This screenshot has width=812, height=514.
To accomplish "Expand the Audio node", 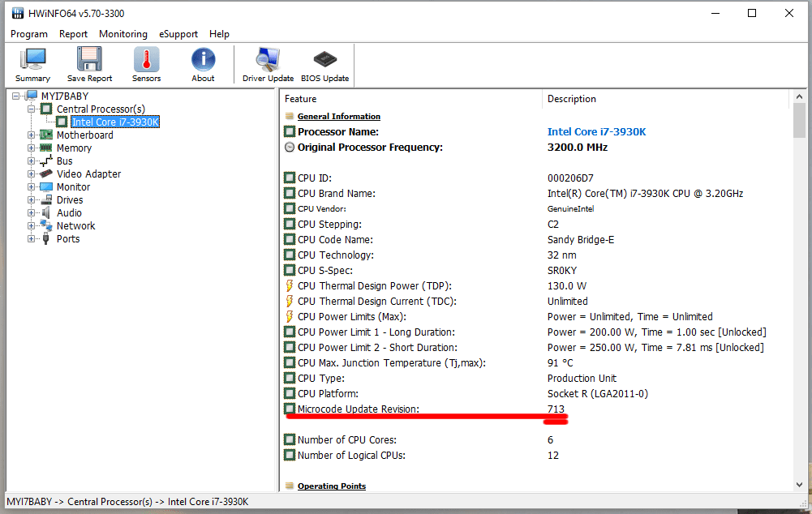I will 32,212.
